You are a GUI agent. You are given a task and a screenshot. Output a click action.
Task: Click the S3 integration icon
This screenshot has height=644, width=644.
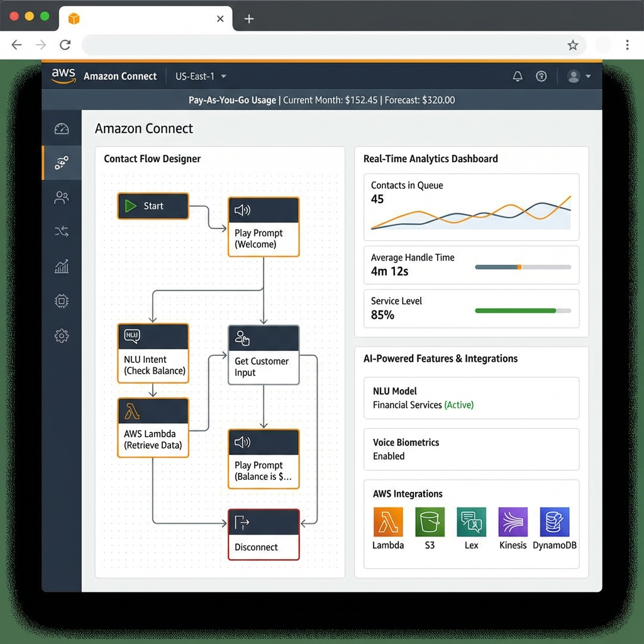(430, 522)
